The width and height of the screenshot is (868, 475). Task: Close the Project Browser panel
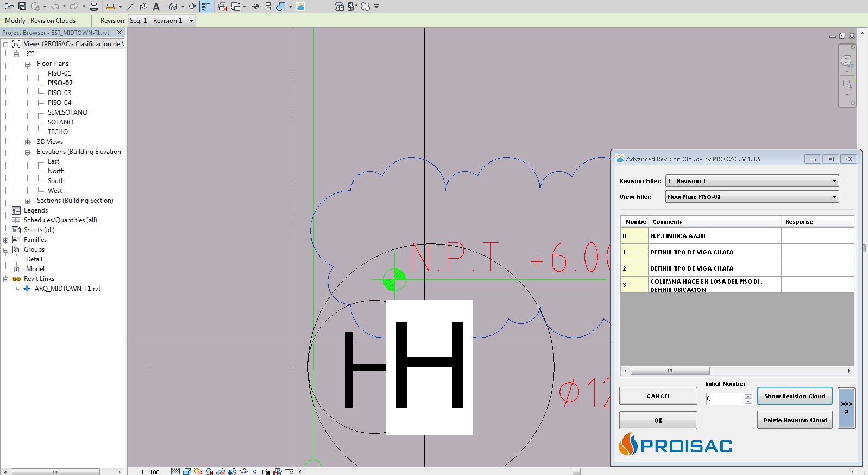click(x=119, y=33)
